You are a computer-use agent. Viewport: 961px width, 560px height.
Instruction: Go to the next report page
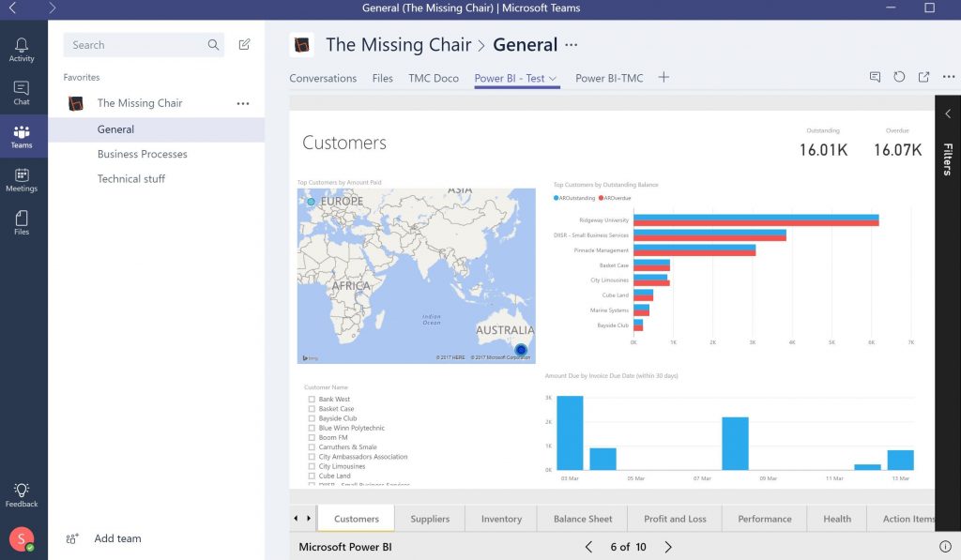click(668, 547)
